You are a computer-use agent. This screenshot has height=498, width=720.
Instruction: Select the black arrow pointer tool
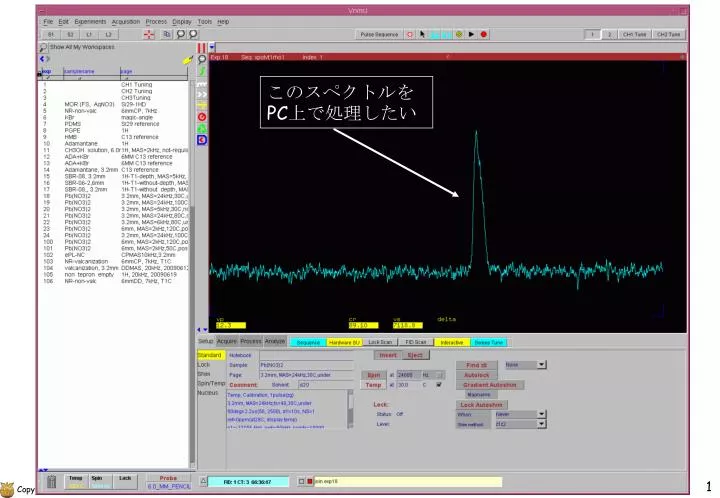click(422, 34)
